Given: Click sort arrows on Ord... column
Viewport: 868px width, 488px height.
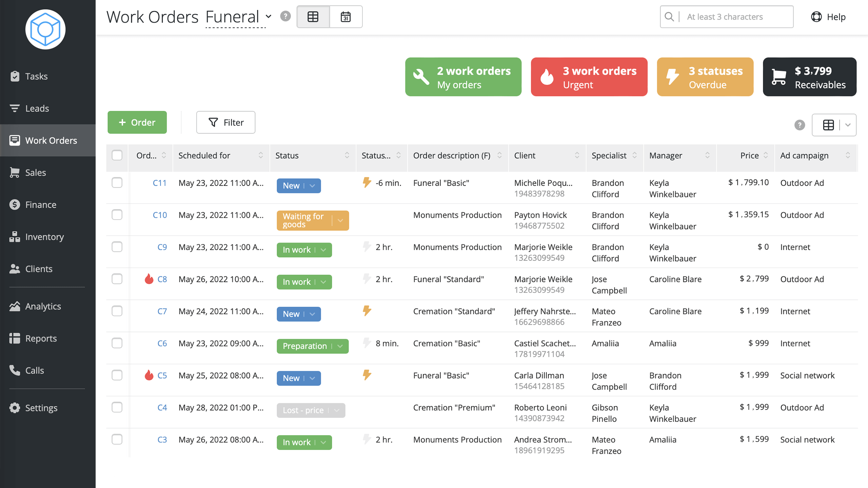Looking at the screenshot, I should pyautogui.click(x=164, y=155).
